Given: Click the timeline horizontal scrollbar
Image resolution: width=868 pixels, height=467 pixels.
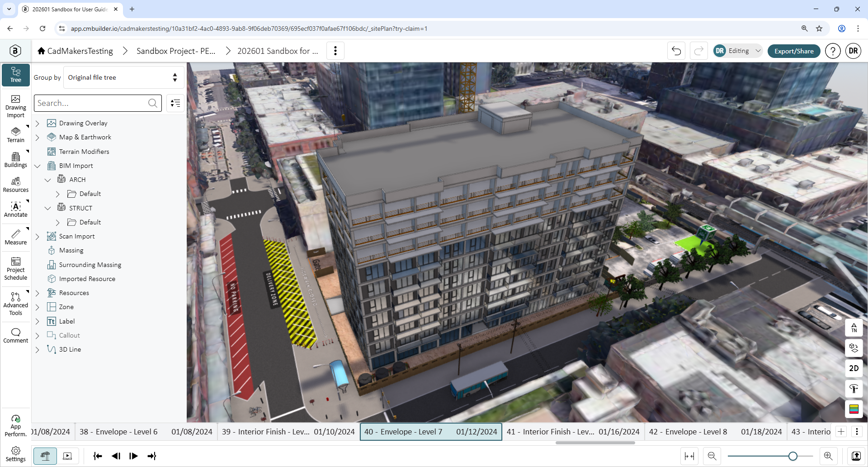Looking at the screenshot, I should pyautogui.click(x=595, y=443).
